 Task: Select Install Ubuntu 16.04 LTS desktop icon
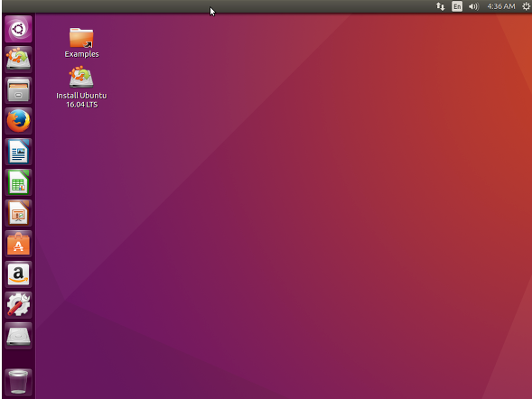[x=81, y=88]
